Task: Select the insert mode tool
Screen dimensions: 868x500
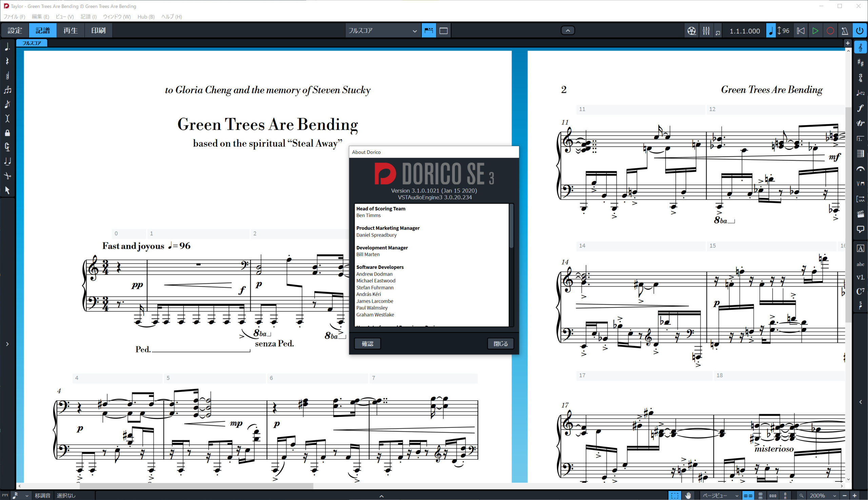Action: tap(7, 119)
